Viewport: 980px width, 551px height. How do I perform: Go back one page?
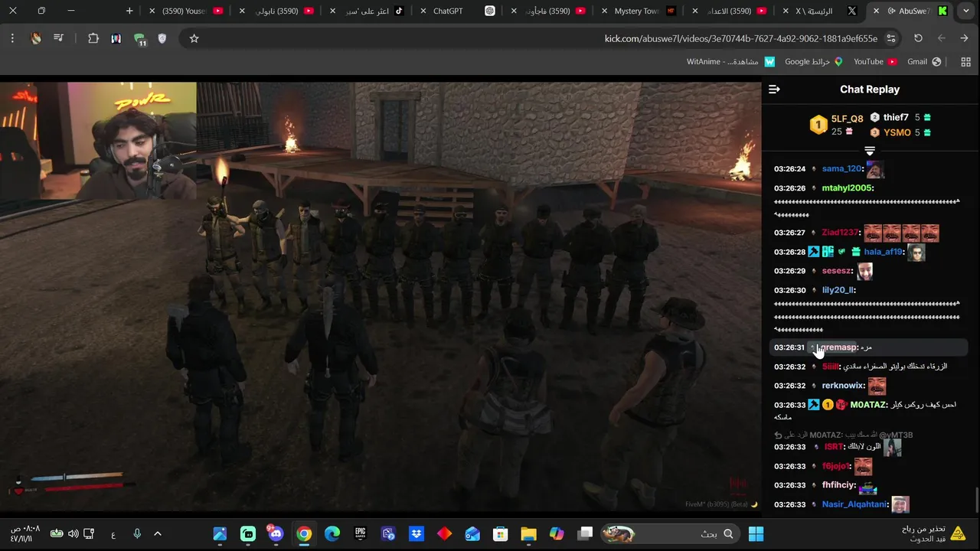click(964, 38)
